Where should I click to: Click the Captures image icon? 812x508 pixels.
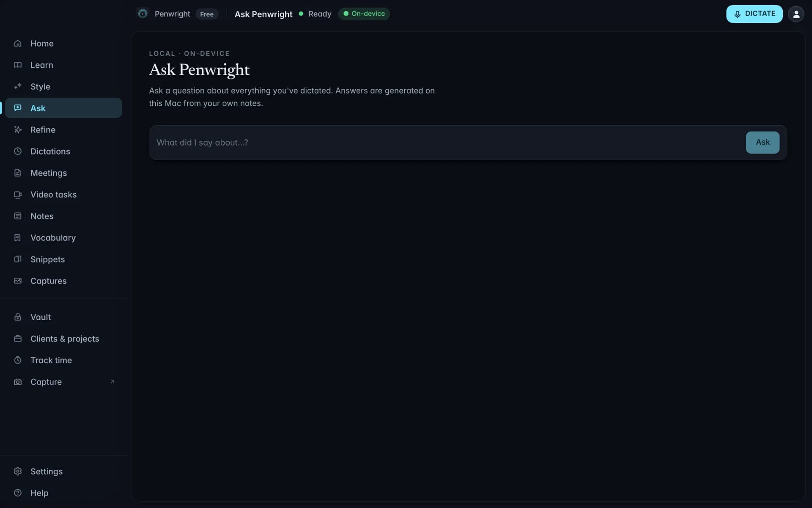(x=18, y=281)
